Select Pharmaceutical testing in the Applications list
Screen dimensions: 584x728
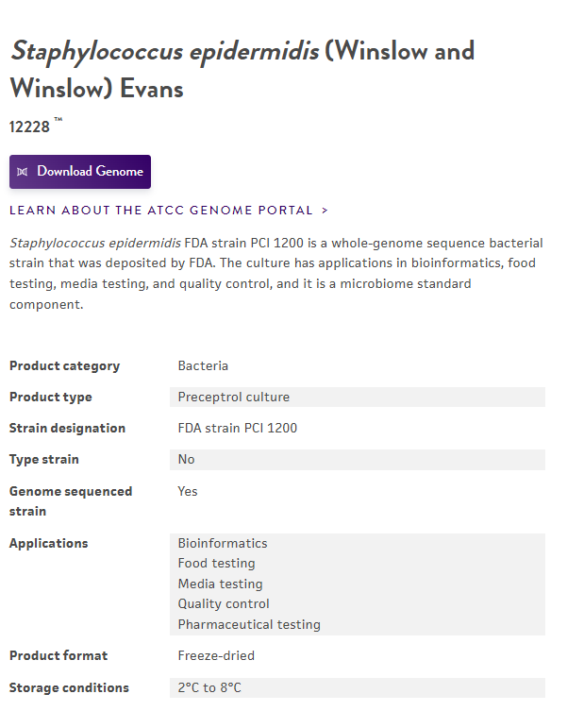click(x=249, y=624)
